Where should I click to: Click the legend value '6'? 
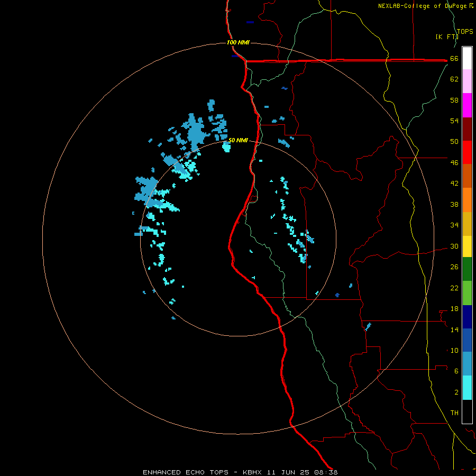[456, 371]
